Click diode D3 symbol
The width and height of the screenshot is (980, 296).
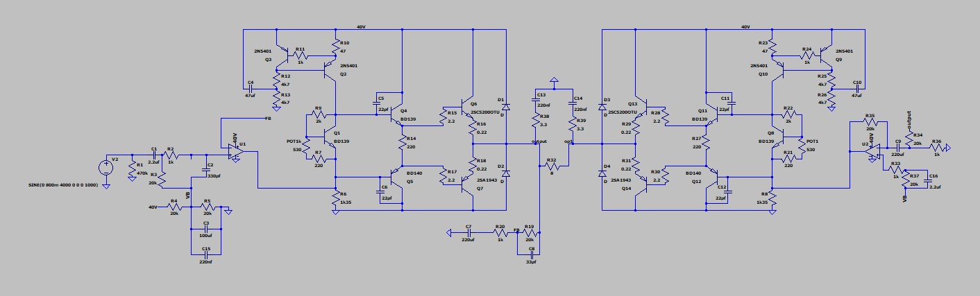pyautogui.click(x=602, y=107)
